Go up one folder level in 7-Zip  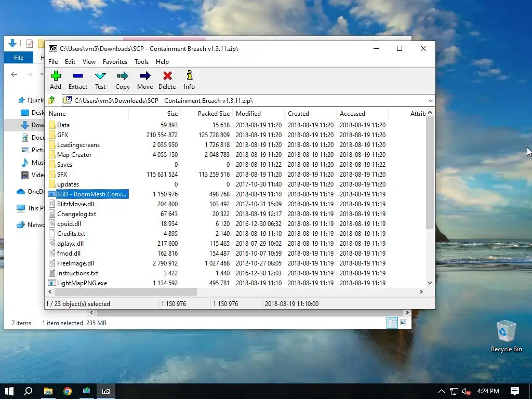(x=51, y=100)
